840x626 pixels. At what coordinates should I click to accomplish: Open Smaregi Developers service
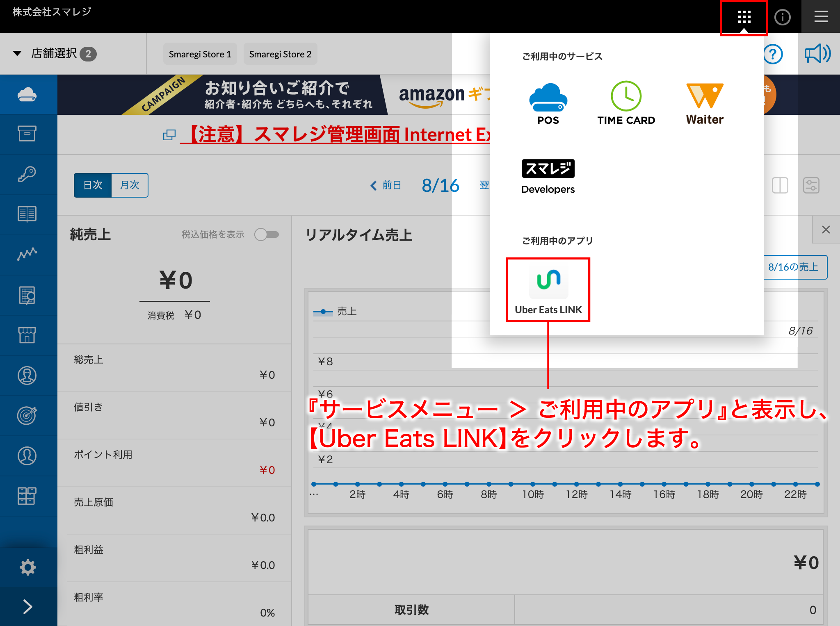(548, 177)
